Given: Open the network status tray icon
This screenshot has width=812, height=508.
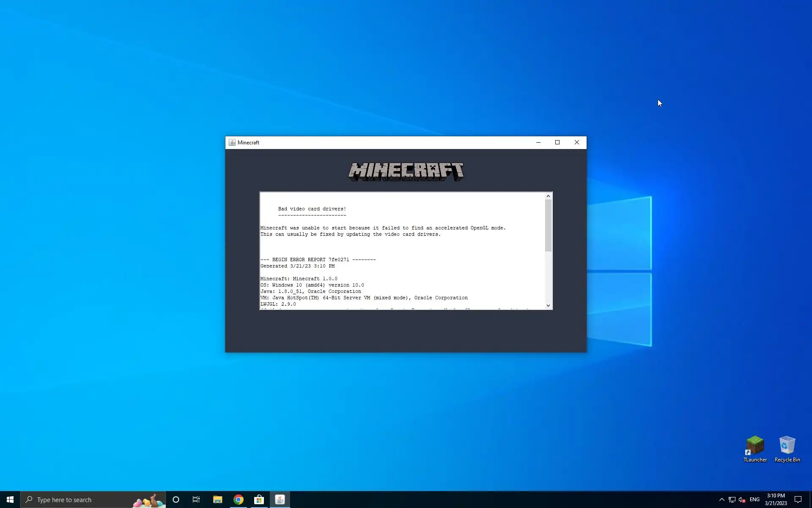Looking at the screenshot, I should pyautogui.click(x=732, y=500).
